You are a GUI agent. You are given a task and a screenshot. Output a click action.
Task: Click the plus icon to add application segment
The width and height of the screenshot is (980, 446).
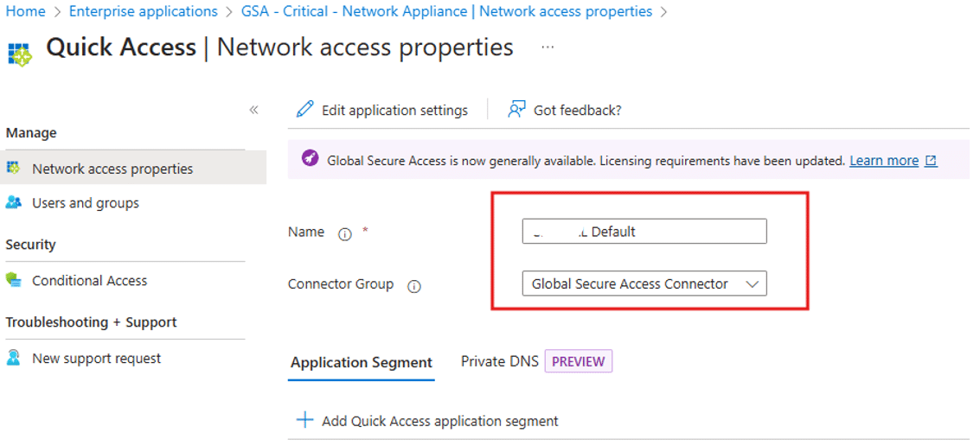[x=304, y=420]
